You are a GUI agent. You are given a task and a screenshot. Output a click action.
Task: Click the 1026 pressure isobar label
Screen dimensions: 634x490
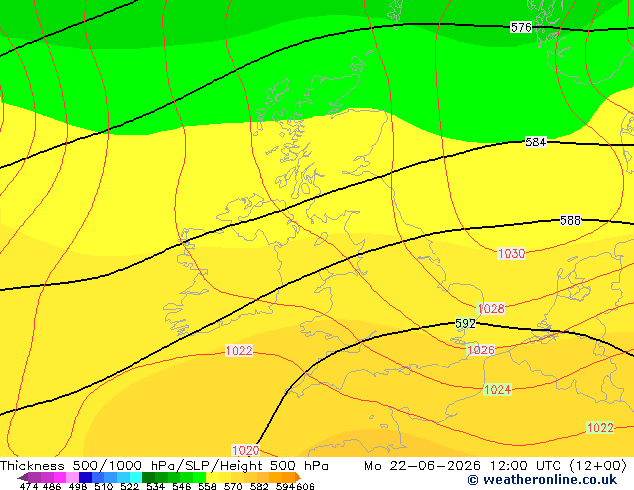481,350
